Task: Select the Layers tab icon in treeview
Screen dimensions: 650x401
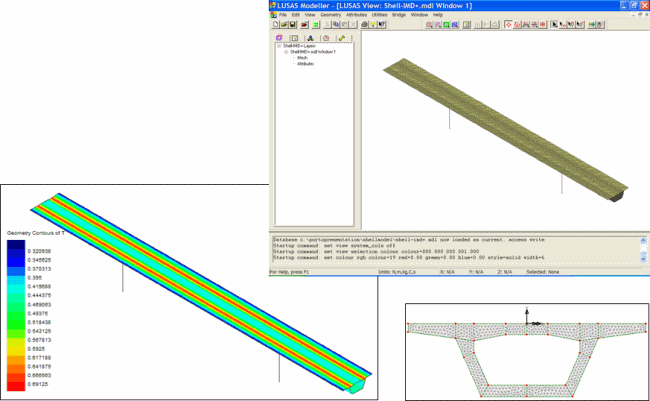Action: pos(279,37)
